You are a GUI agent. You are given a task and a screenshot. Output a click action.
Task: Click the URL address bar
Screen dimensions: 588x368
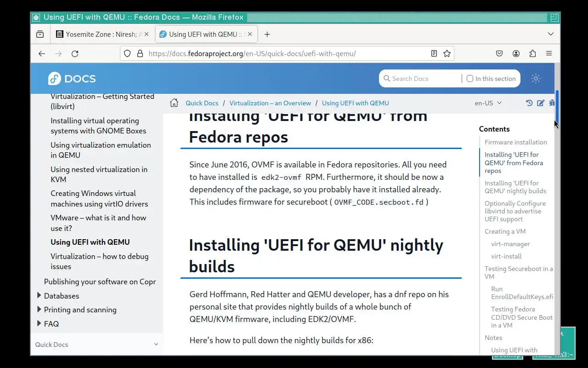coord(287,53)
